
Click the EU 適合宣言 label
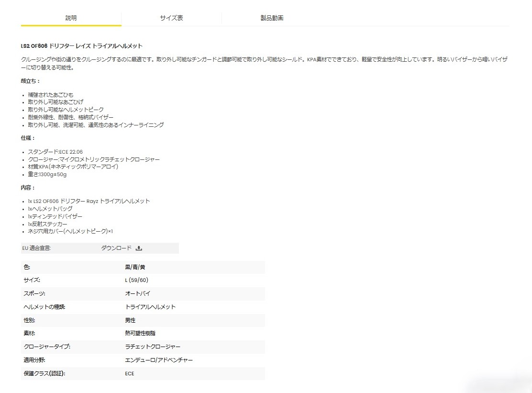tap(36, 248)
